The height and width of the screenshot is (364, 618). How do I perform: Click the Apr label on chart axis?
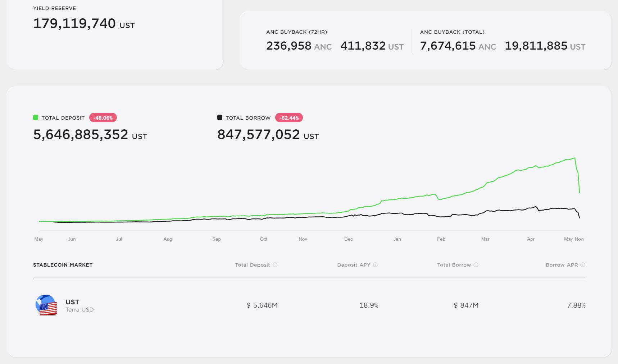(x=531, y=239)
